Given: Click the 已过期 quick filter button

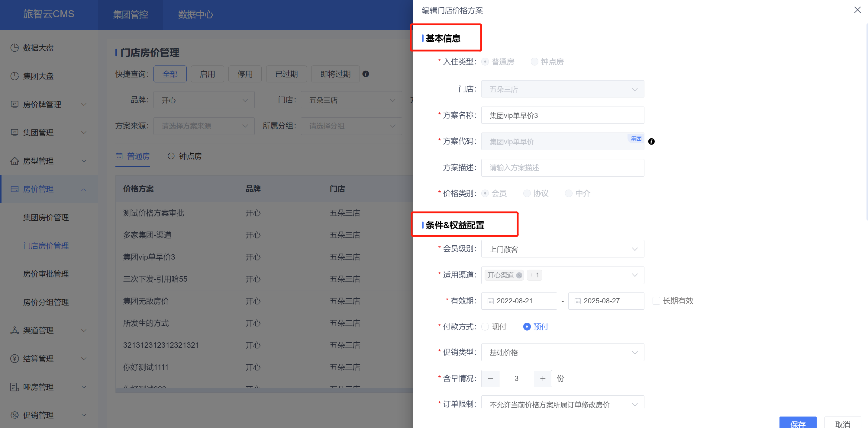Looking at the screenshot, I should click(x=286, y=74).
